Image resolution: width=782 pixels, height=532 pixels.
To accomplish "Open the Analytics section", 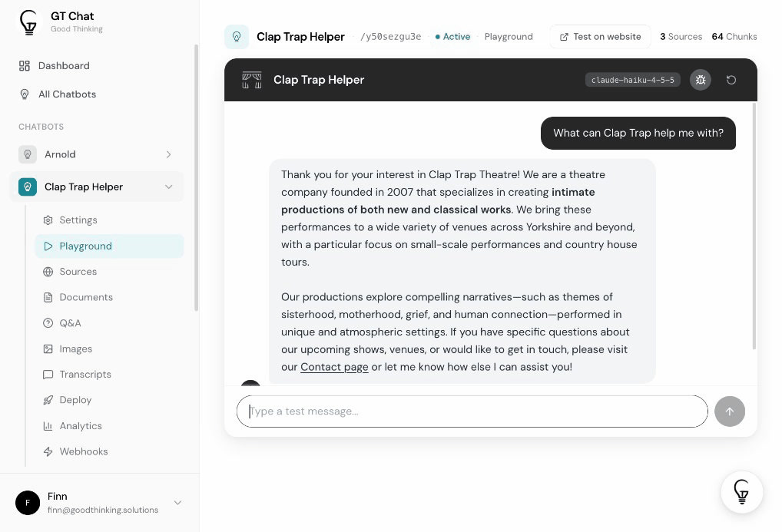I will point(81,426).
